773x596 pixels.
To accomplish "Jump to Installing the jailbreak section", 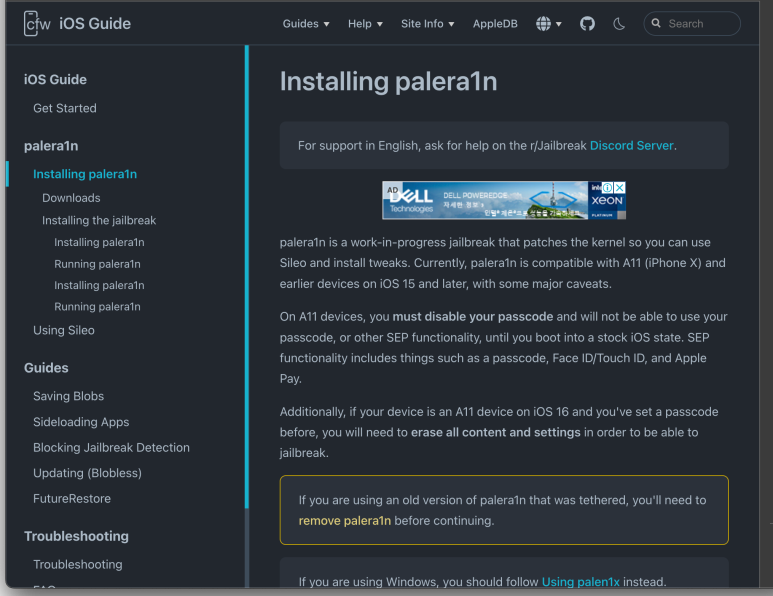I will coord(99,220).
